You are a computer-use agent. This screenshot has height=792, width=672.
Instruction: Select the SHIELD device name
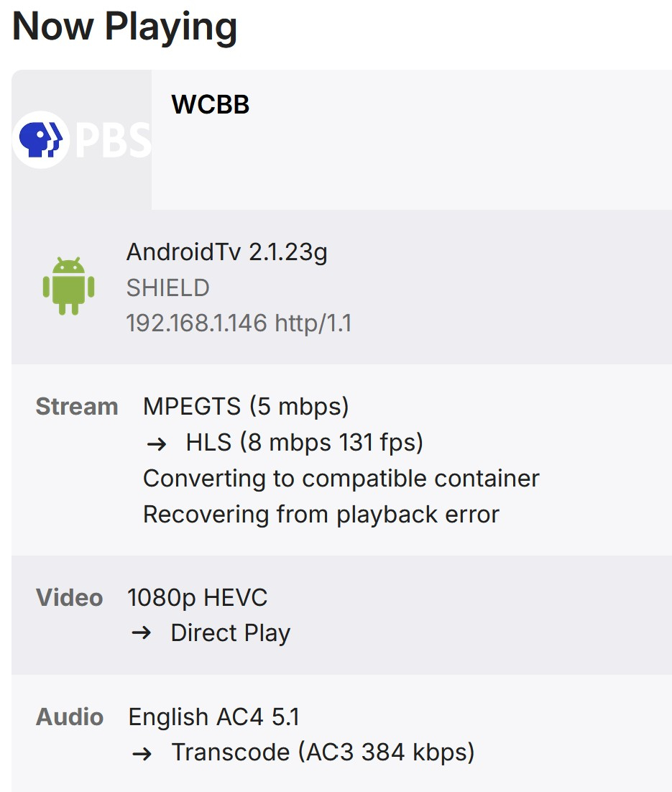pos(167,287)
